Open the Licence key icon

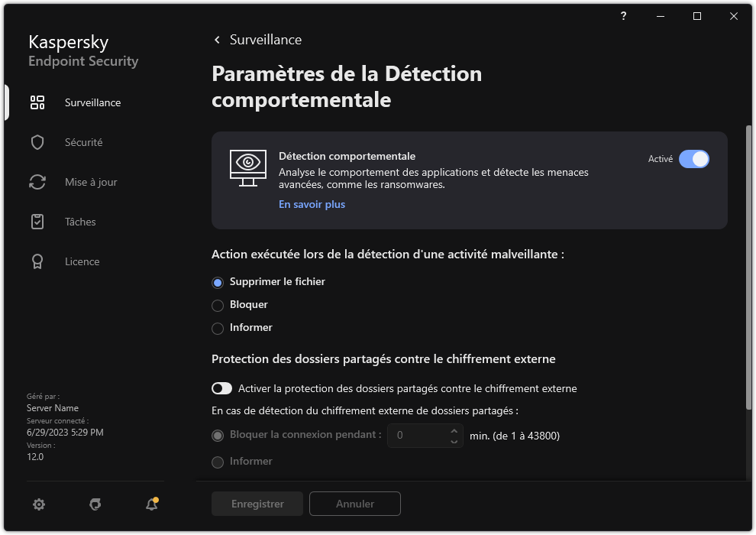[x=37, y=261]
